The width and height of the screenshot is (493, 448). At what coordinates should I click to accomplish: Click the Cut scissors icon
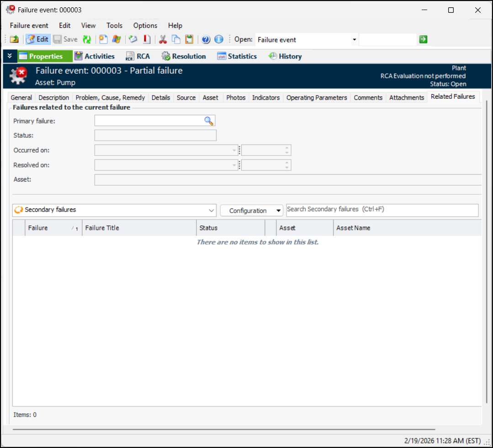point(163,39)
